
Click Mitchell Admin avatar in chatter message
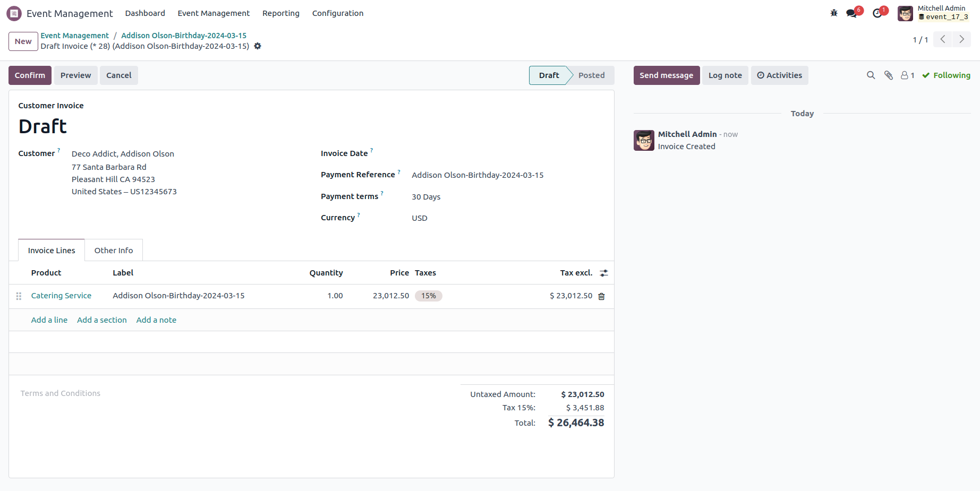click(x=644, y=141)
